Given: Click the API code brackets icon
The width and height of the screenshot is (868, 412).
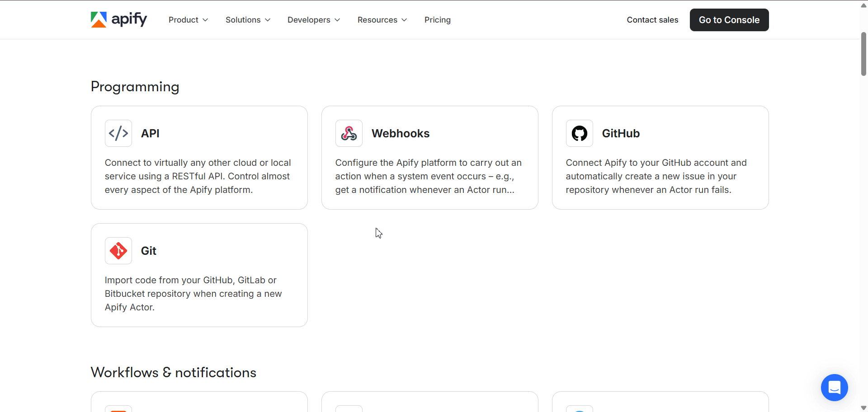Looking at the screenshot, I should point(118,133).
